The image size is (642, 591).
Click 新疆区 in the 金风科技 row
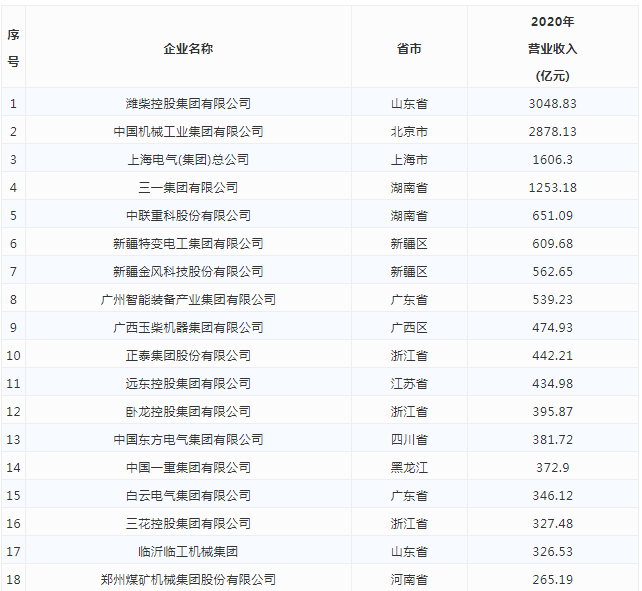[409, 272]
